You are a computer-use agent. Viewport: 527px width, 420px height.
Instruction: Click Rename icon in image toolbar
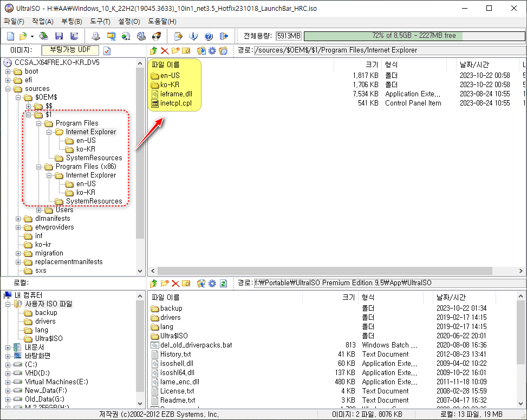186,51
